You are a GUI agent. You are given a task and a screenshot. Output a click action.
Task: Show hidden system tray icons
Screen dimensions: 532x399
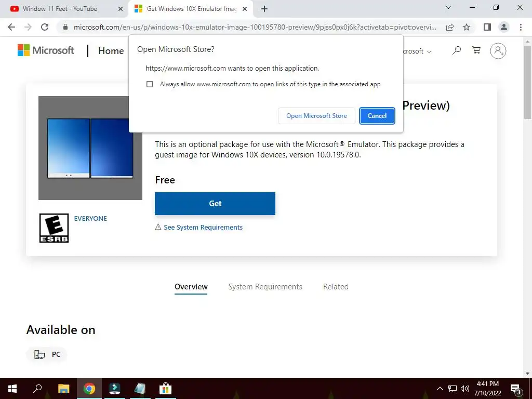coord(440,389)
